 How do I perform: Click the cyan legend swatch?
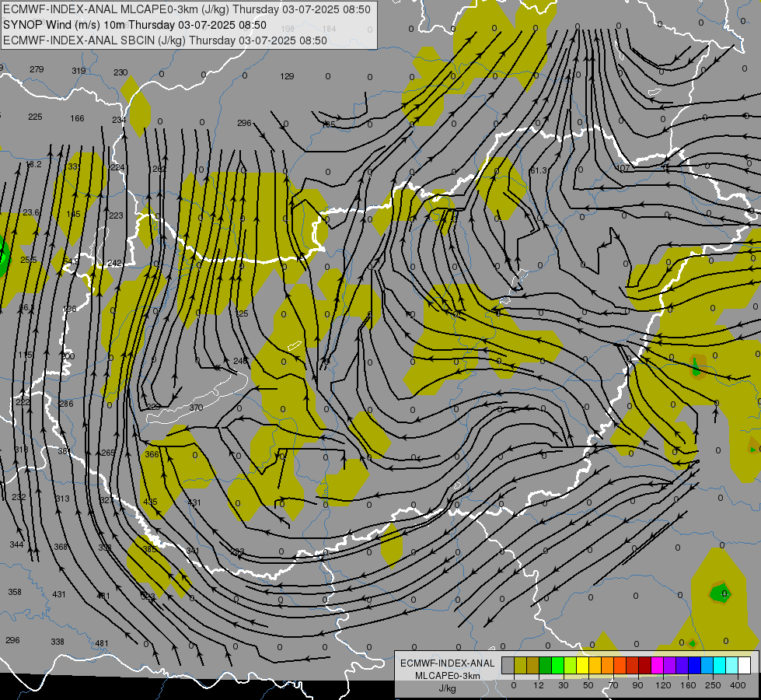click(x=719, y=666)
